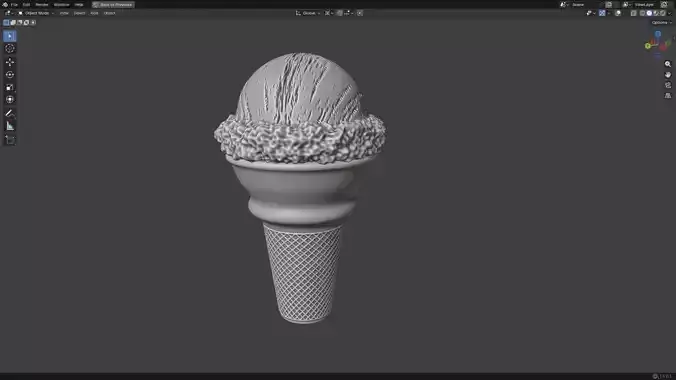
Task: Select the Transform tool
Action: pos(9,100)
